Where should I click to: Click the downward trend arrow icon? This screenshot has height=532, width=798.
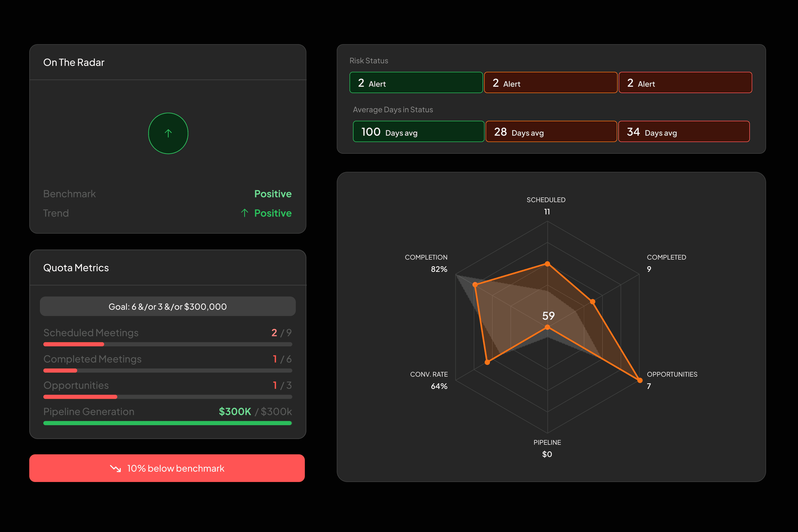tap(115, 468)
